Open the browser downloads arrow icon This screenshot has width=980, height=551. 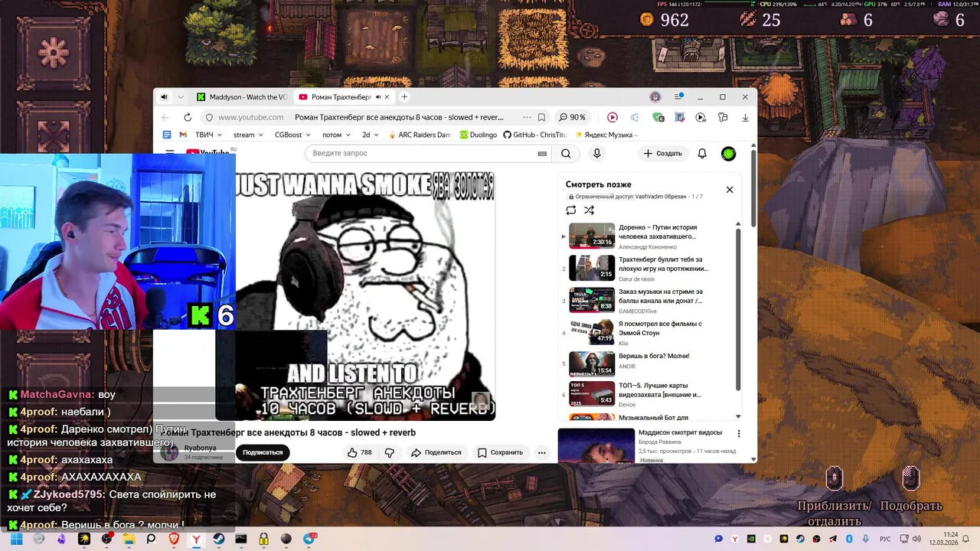745,117
